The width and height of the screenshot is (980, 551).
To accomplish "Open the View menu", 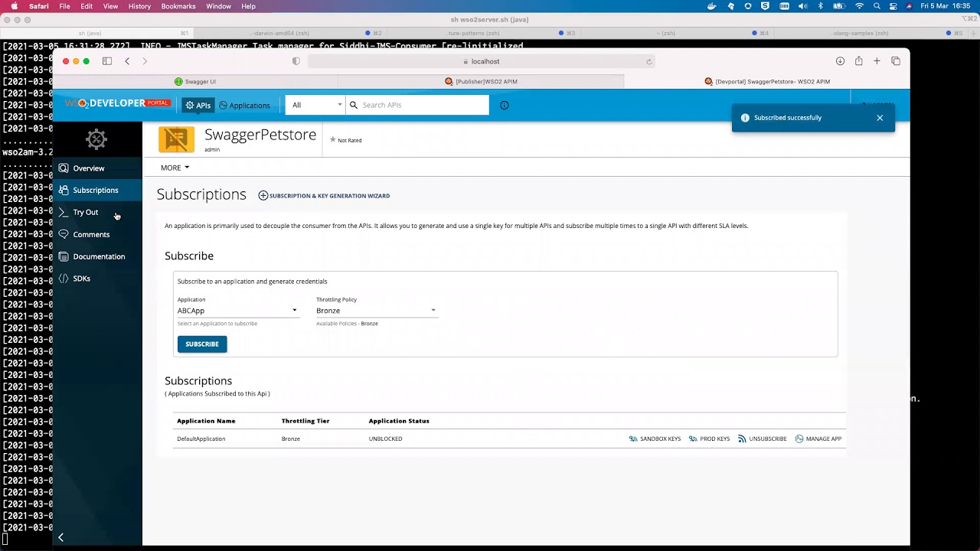I will click(110, 6).
